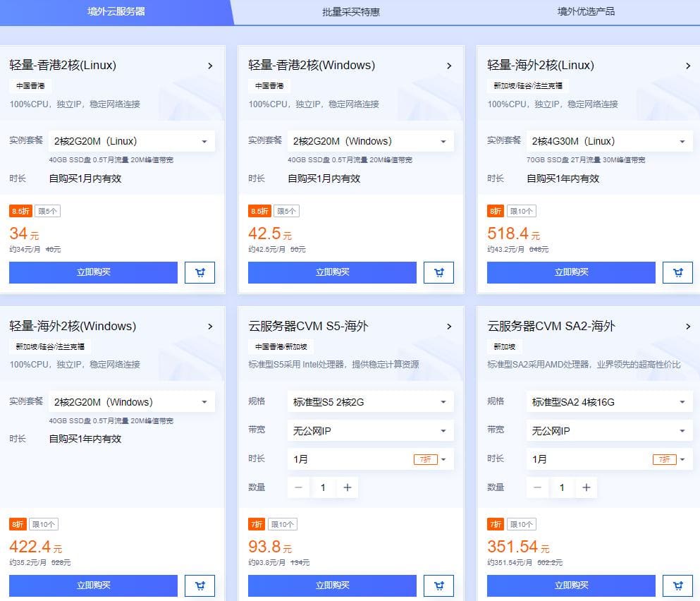The image size is (700, 601).
Task: Decrease quantity with minus button on SA2 card
Action: point(537,487)
